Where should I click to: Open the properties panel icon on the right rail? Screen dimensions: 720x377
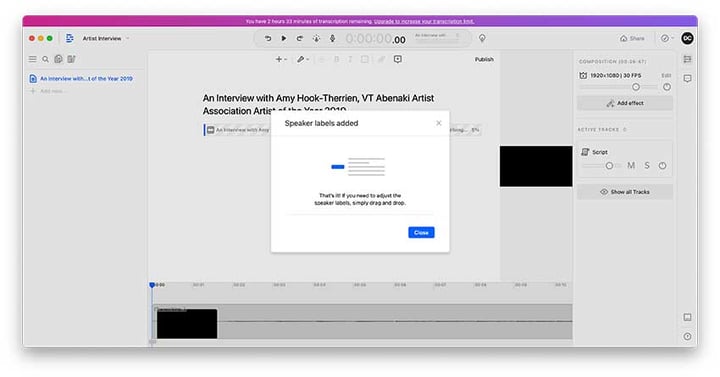click(687, 59)
